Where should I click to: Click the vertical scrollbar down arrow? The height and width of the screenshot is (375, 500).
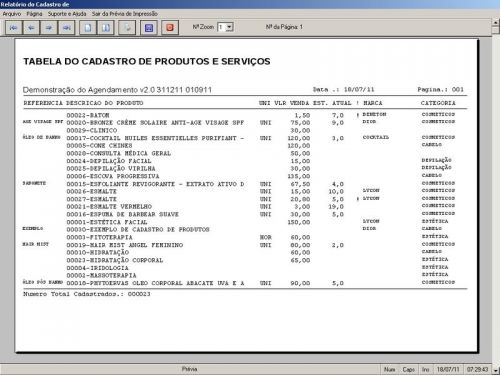tap(496, 370)
